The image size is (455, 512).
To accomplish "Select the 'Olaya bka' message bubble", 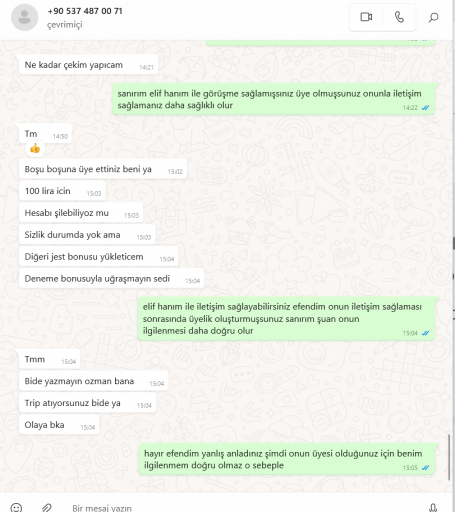I will click(x=59, y=425).
